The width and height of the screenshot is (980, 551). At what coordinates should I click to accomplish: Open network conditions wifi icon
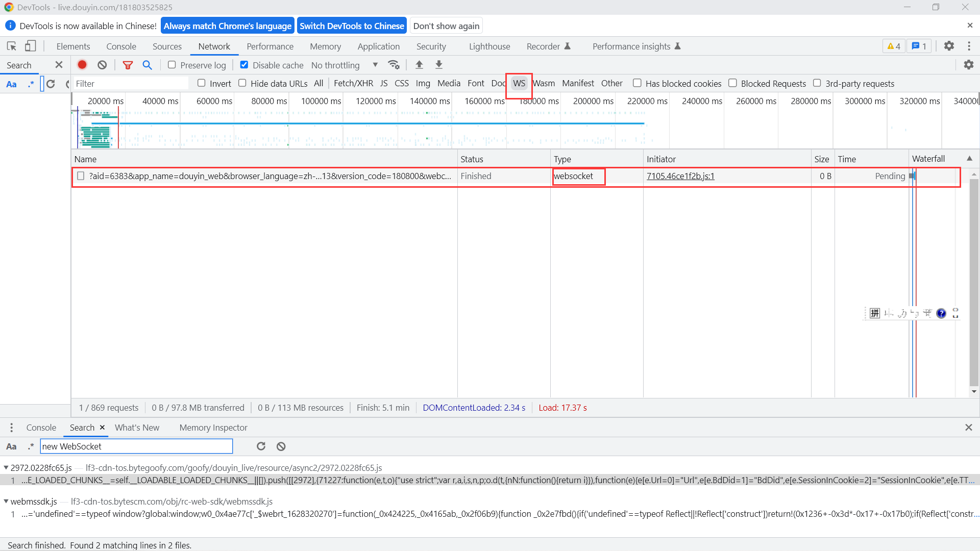pyautogui.click(x=394, y=65)
